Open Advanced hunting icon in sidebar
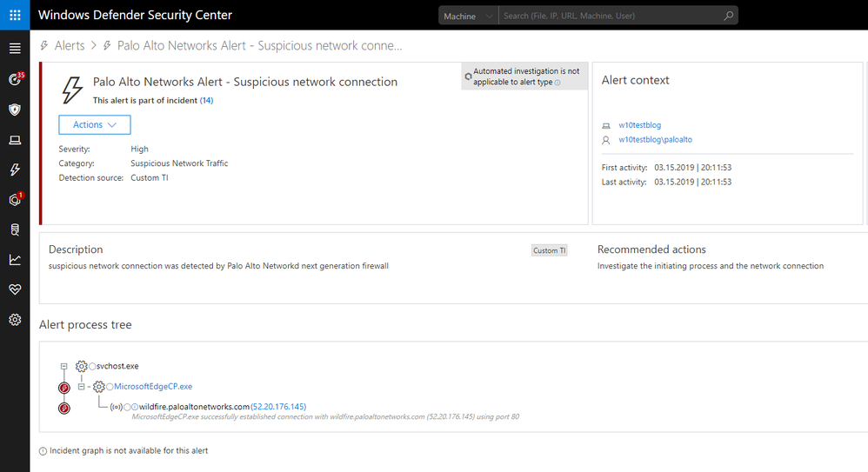This screenshot has height=472, width=868. tap(15, 229)
